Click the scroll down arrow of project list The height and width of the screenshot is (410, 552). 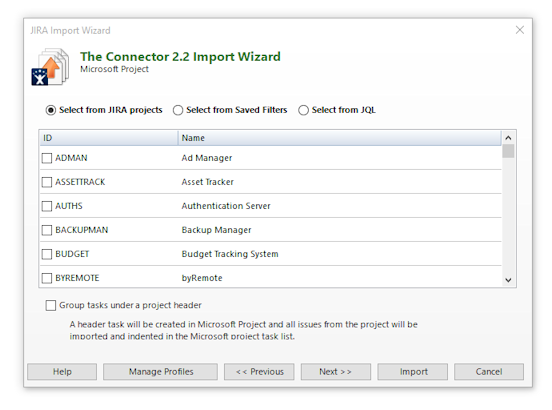pos(508,280)
